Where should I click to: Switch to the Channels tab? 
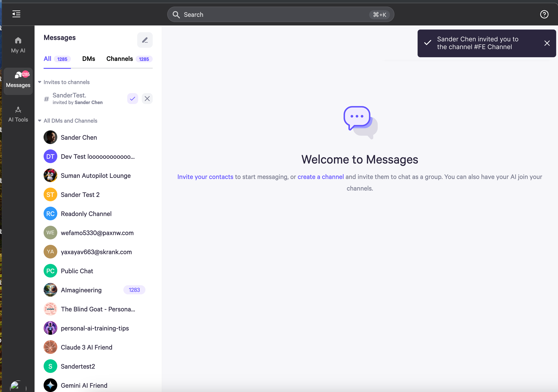(x=120, y=59)
